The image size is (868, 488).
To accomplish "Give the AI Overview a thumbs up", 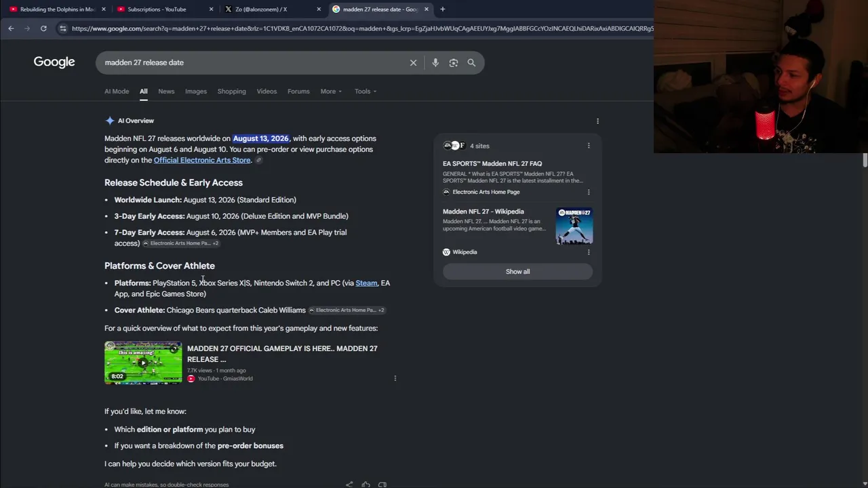I will click(366, 484).
